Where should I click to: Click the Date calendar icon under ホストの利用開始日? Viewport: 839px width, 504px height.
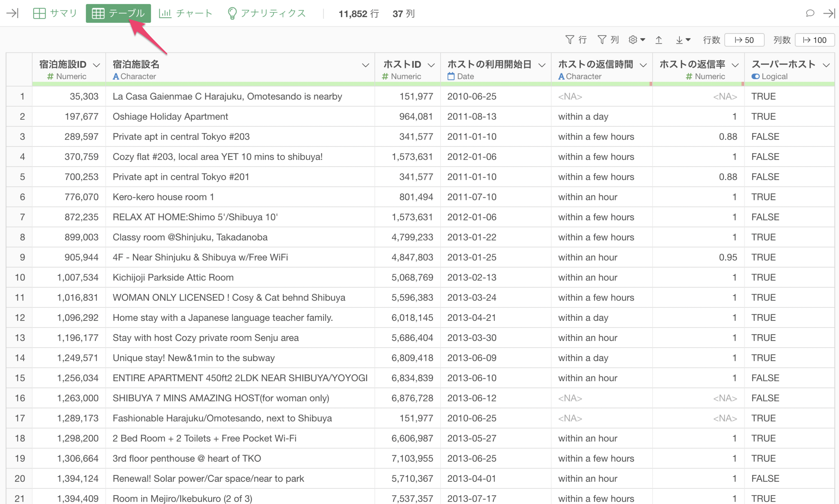451,77
